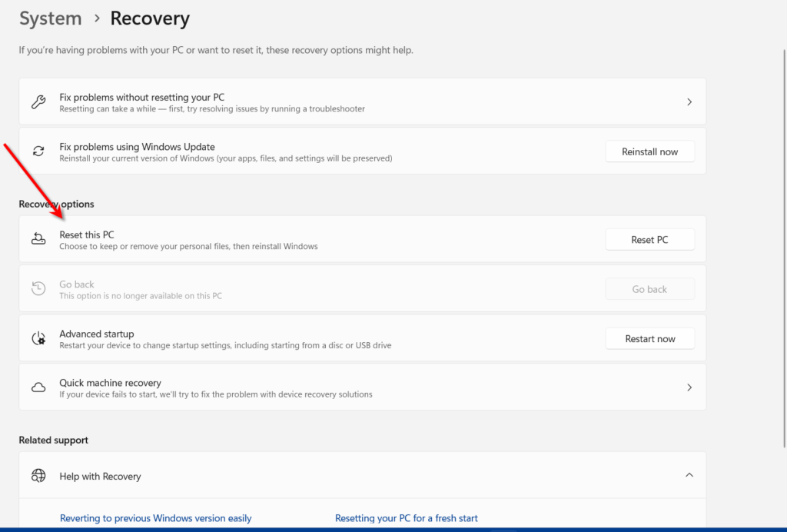Click the Reset this PC icon
The width and height of the screenshot is (787, 532).
pos(38,240)
